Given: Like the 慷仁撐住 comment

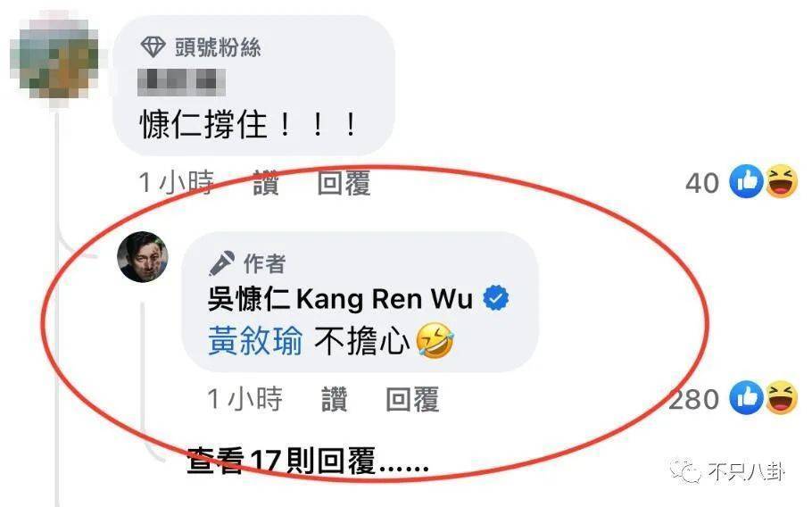Looking at the screenshot, I should (x=266, y=183).
